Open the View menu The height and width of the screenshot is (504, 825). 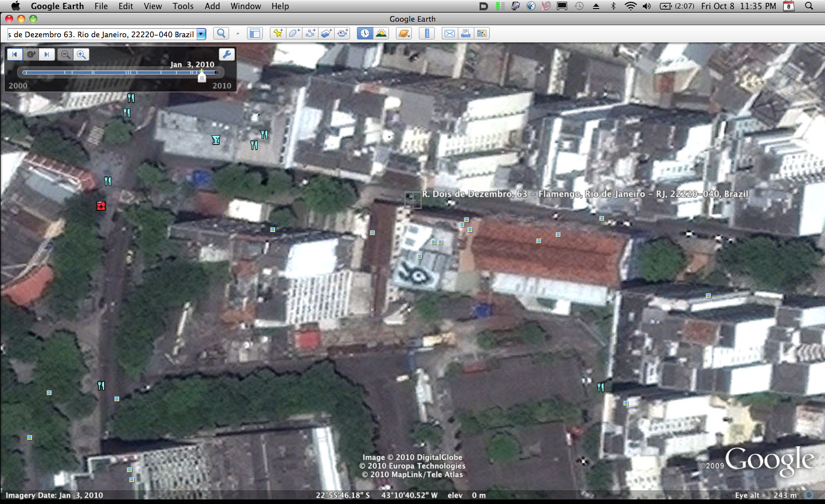click(x=153, y=6)
